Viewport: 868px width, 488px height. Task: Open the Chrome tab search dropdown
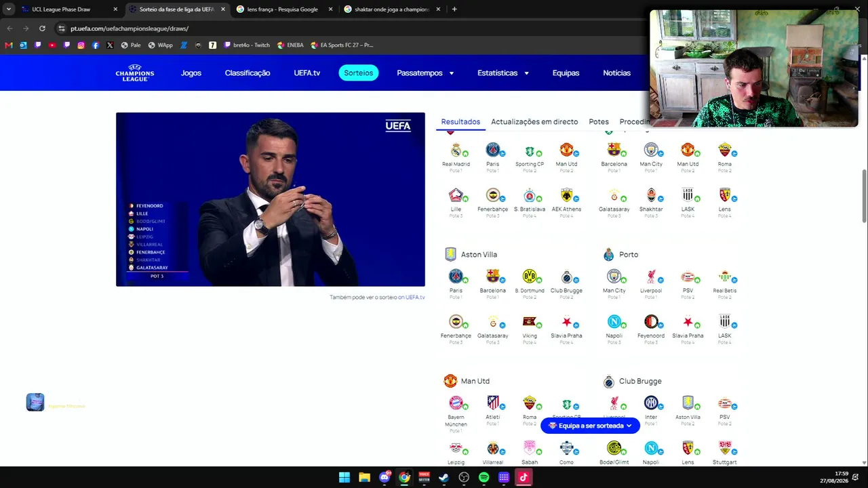9,9
